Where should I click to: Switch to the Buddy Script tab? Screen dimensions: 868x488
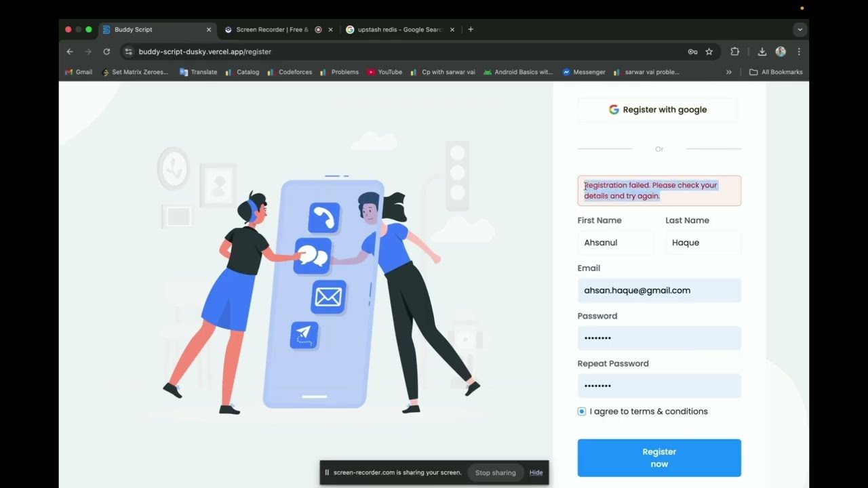[x=157, y=30]
